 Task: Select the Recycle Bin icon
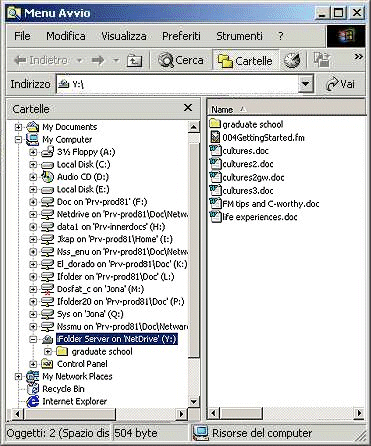click(x=33, y=389)
